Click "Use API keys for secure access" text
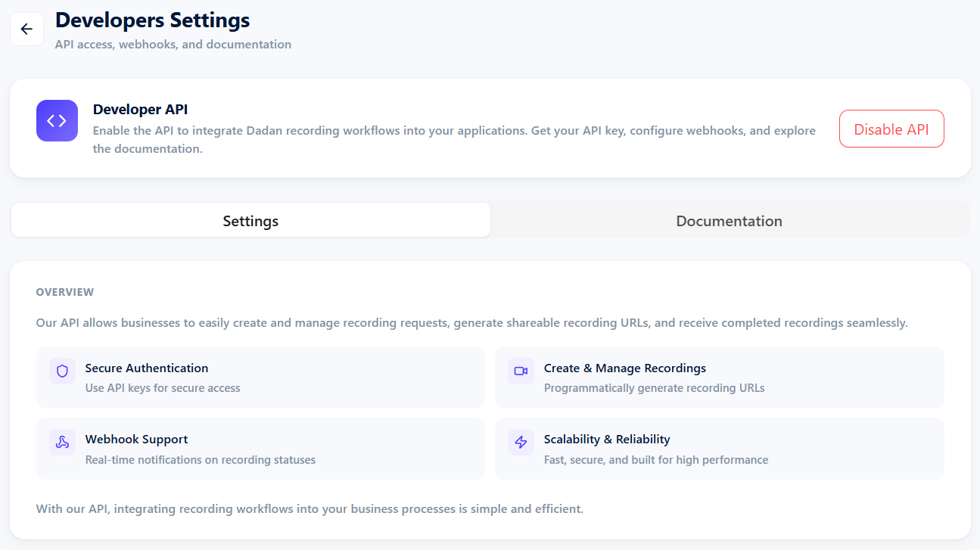 pyautogui.click(x=163, y=388)
